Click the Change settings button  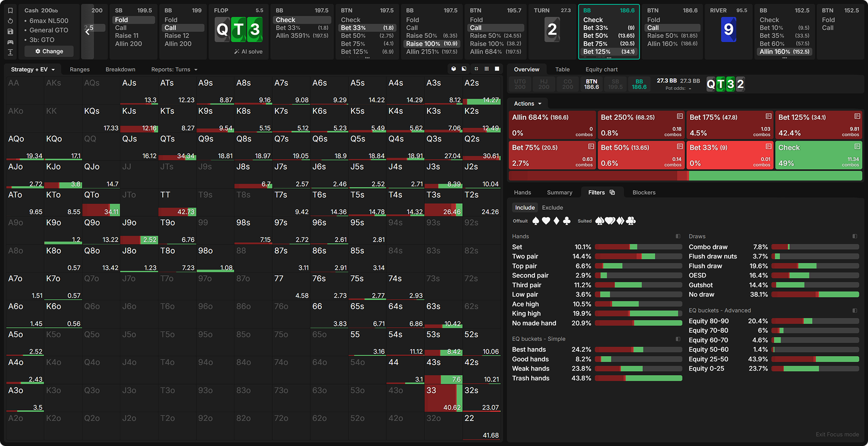click(x=49, y=51)
